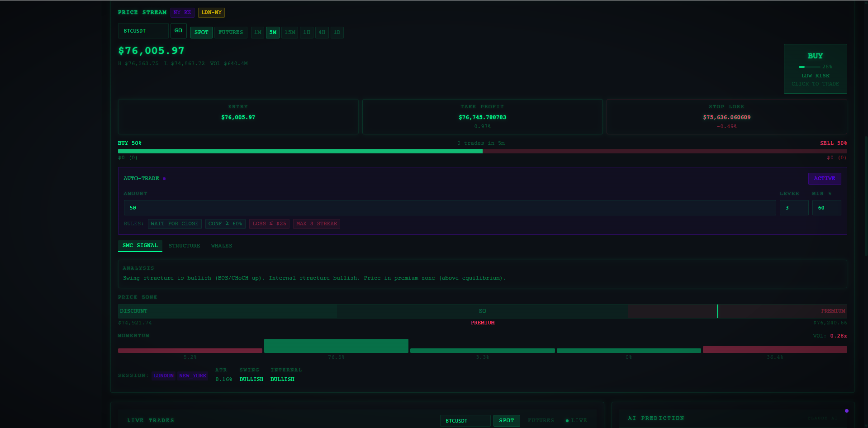Focus the Min % input field
The width and height of the screenshot is (868, 428).
coord(827,208)
